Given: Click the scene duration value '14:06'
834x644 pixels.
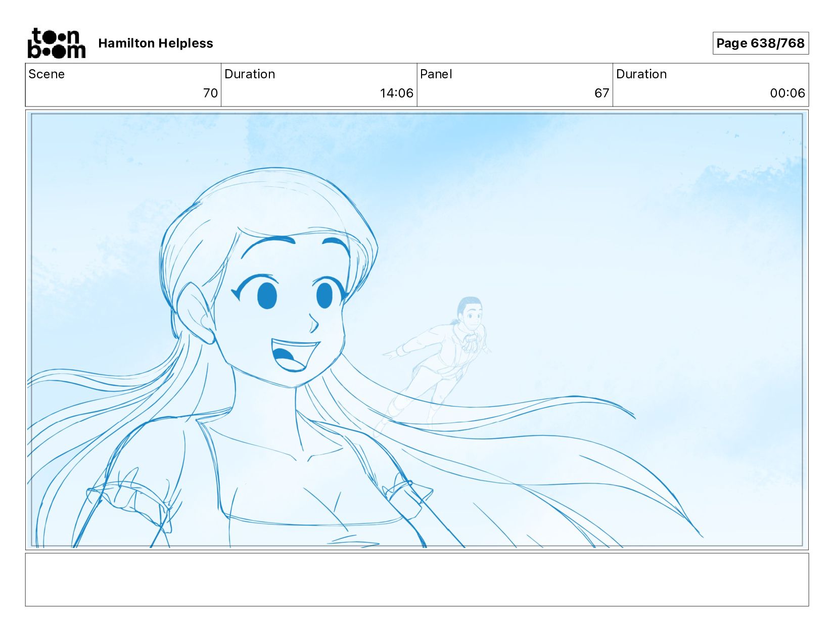Looking at the screenshot, I should pyautogui.click(x=396, y=93).
